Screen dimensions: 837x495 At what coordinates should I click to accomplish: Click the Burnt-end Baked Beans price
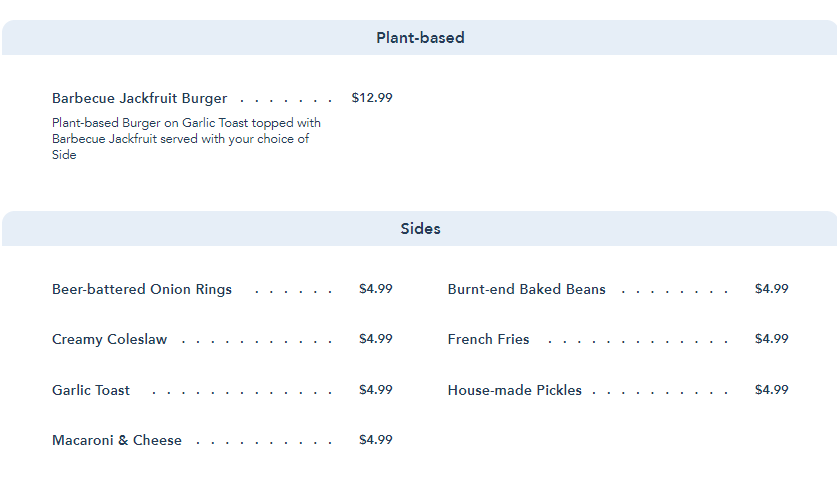772,289
